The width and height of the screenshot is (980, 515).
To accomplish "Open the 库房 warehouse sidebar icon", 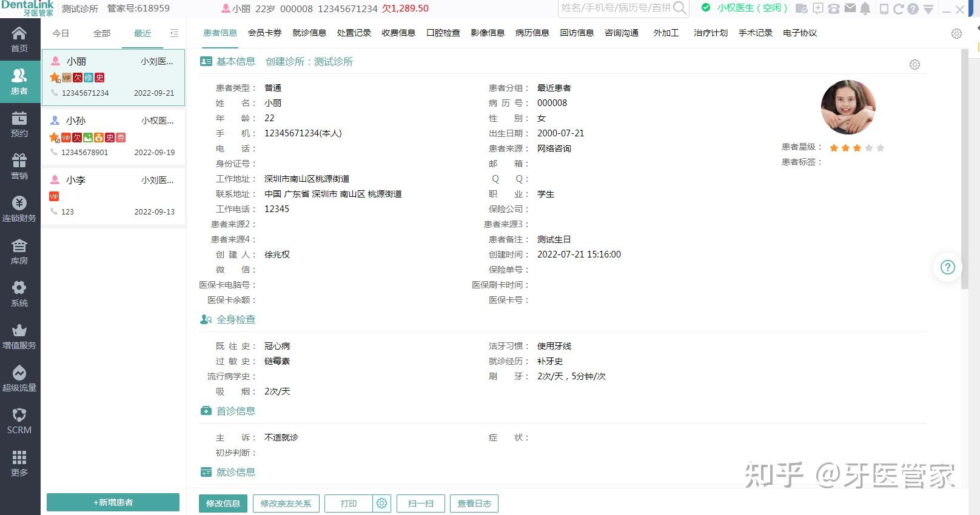I will [19, 251].
